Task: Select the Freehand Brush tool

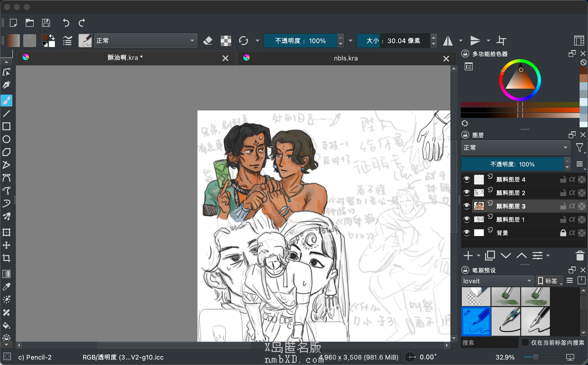Action: 6,101
